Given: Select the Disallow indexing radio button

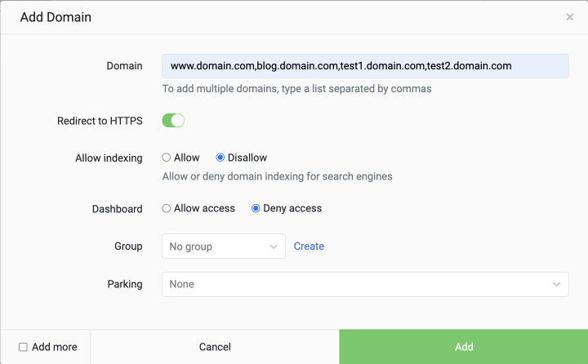Looking at the screenshot, I should coord(220,158).
